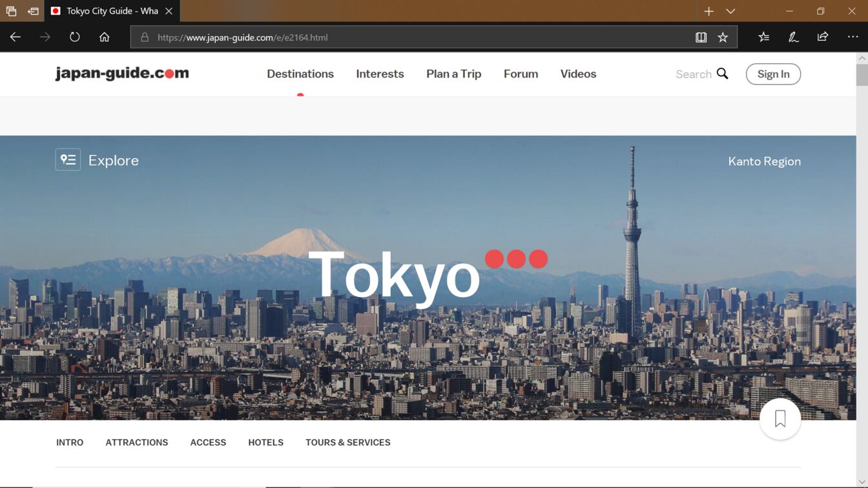868x488 pixels.
Task: Open the Explore map list icon
Action: [x=68, y=160]
